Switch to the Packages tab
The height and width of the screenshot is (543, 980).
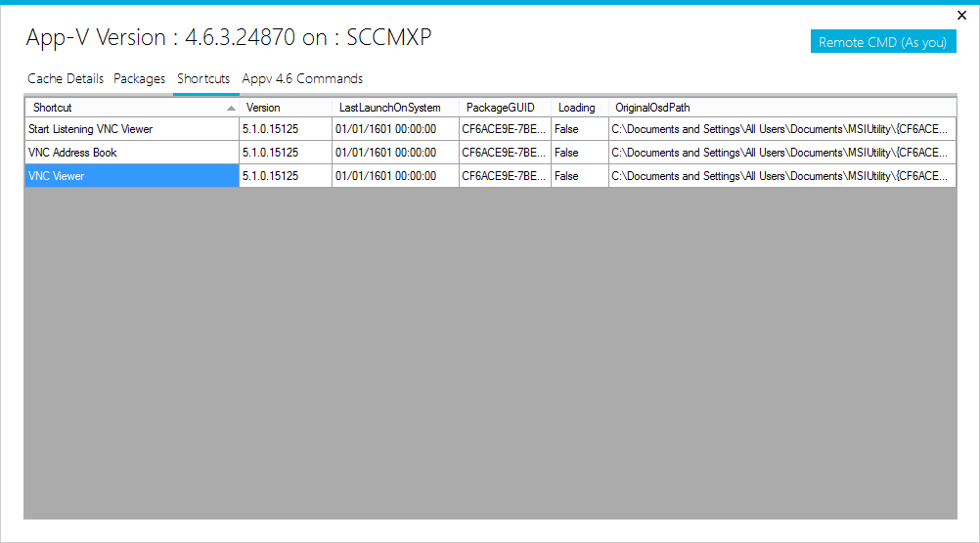click(x=140, y=78)
